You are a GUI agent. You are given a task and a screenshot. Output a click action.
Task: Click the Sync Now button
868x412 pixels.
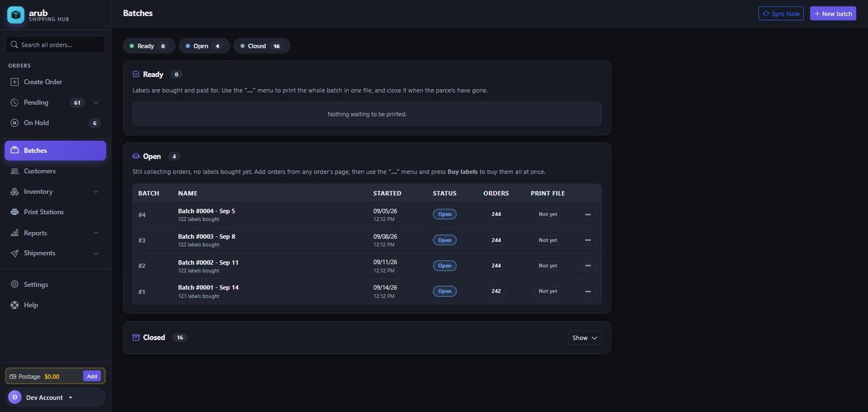(x=781, y=14)
